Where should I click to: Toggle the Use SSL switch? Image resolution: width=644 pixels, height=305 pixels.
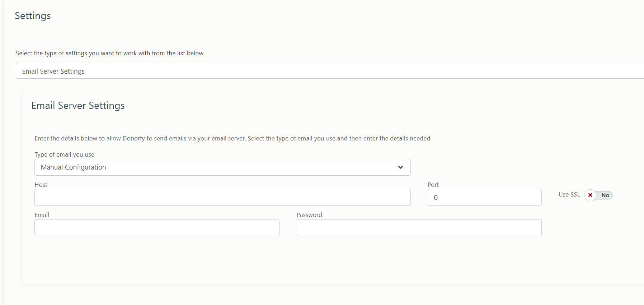pos(599,195)
